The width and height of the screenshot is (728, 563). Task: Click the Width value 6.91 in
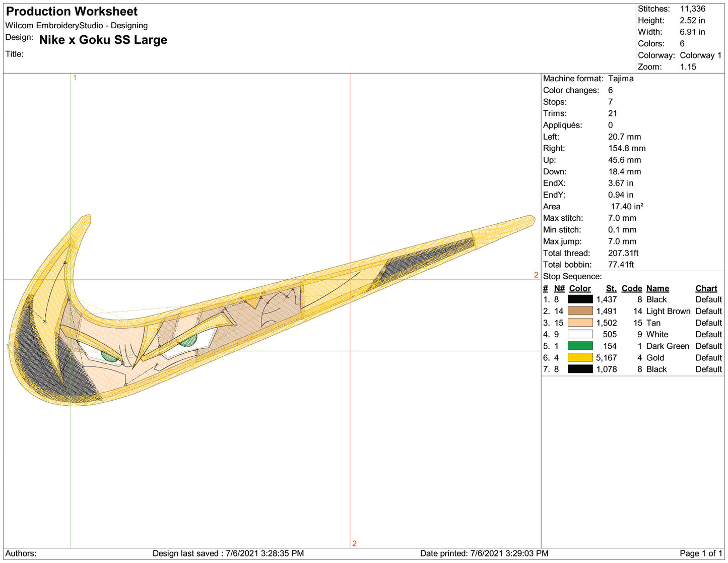tap(692, 32)
